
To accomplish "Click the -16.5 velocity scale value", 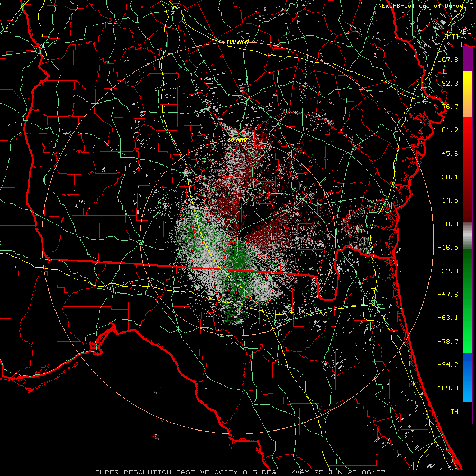I will pos(448,248).
